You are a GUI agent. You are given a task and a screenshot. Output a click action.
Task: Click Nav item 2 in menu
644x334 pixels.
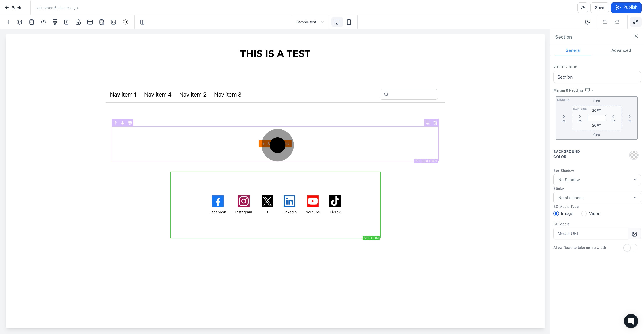tap(193, 95)
